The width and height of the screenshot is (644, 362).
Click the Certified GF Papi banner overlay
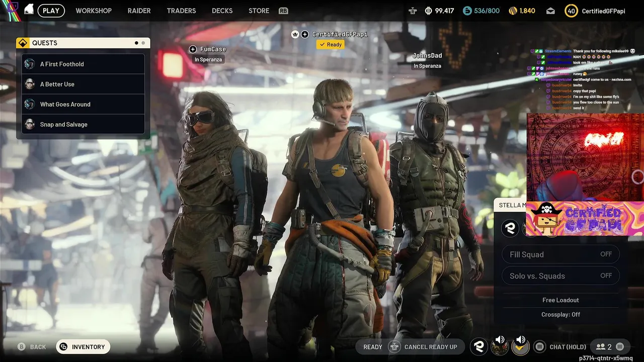point(585,218)
